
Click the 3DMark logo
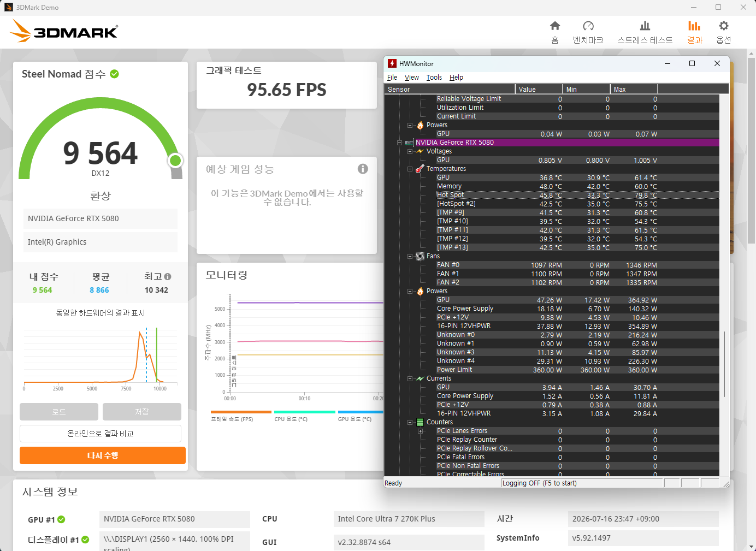[64, 31]
